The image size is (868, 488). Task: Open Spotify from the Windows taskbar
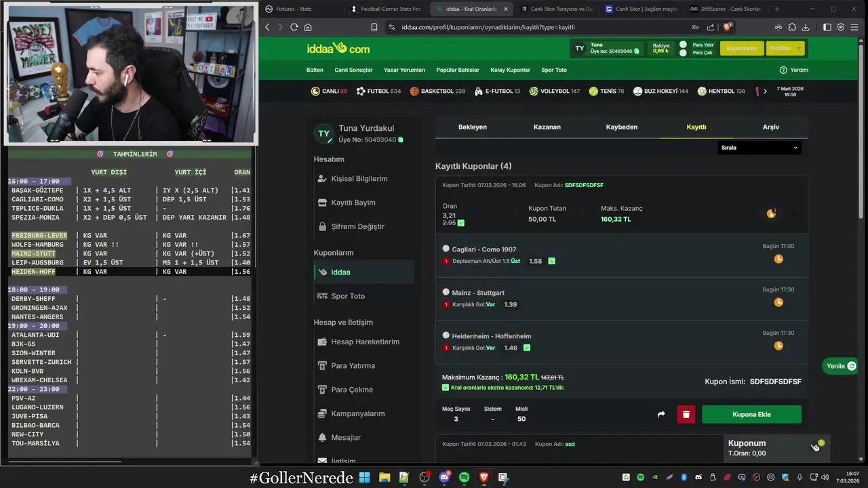tap(464, 477)
